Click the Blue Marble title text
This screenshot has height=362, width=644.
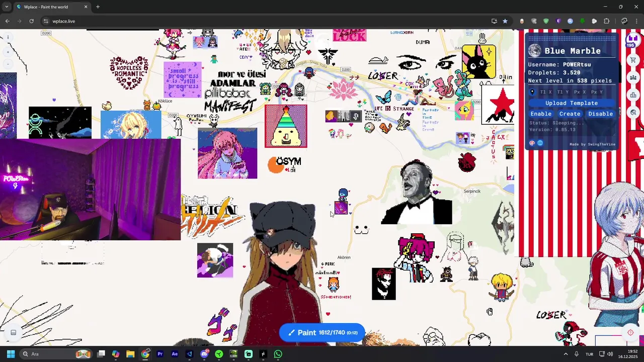(573, 51)
